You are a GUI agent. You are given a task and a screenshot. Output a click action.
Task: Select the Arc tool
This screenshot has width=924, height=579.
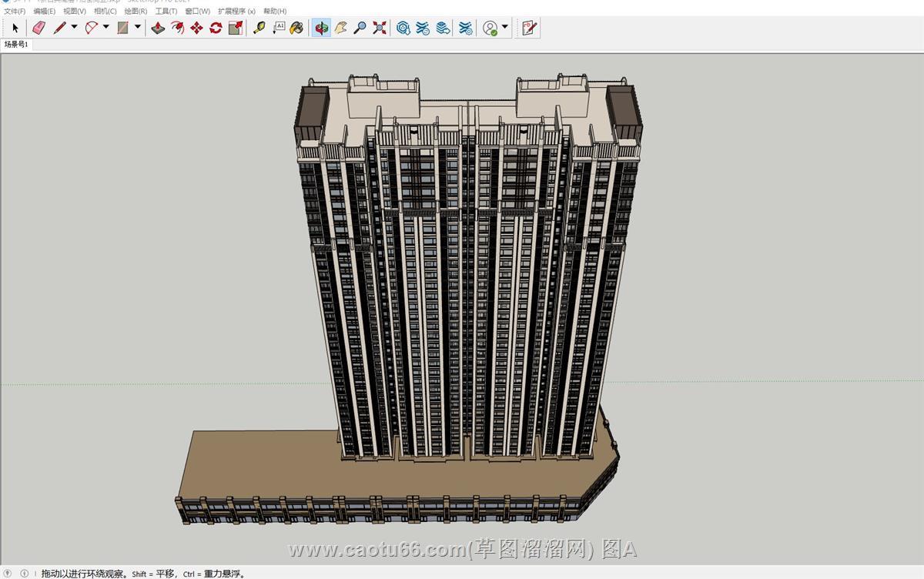[91, 28]
